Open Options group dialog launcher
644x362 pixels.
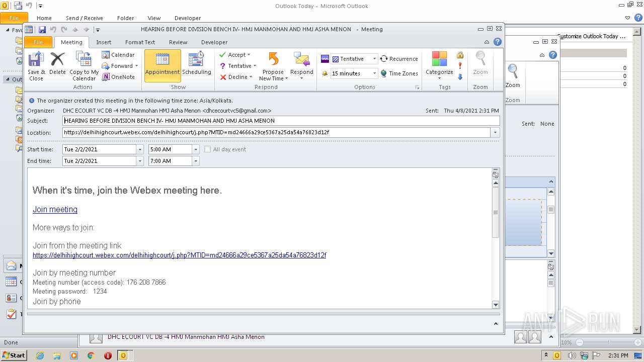(x=417, y=87)
